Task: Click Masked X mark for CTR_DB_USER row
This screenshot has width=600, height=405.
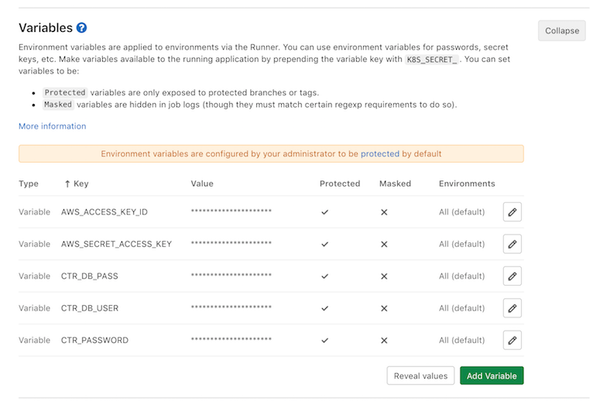Action: click(x=384, y=308)
